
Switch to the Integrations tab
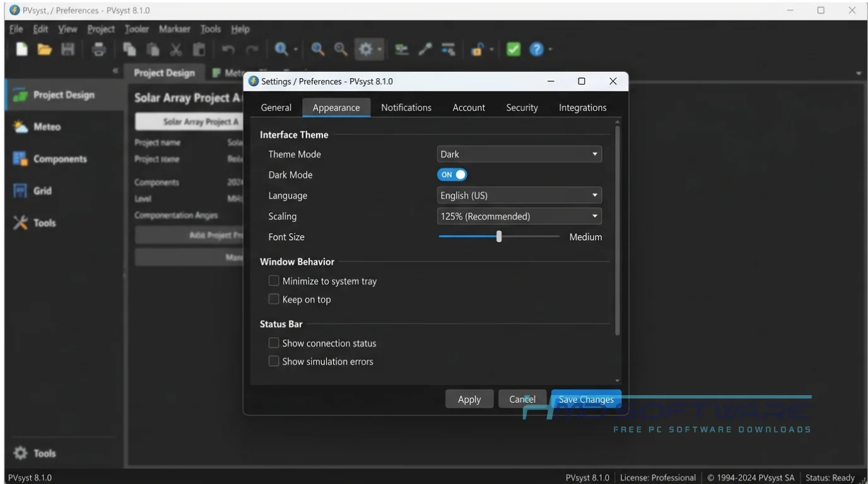pyautogui.click(x=582, y=108)
